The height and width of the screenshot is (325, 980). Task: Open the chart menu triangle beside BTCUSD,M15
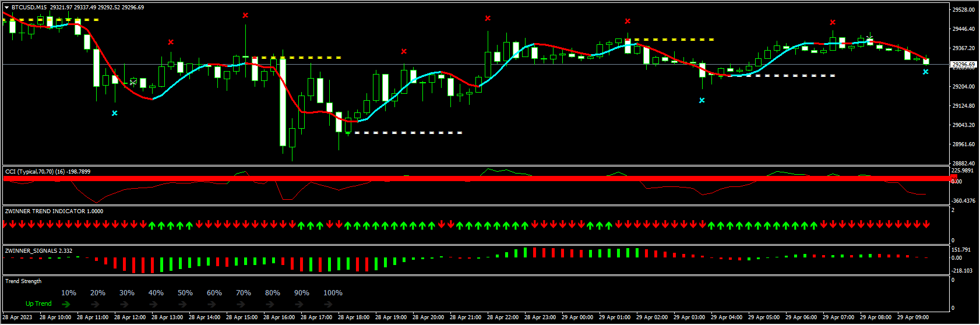click(x=7, y=8)
